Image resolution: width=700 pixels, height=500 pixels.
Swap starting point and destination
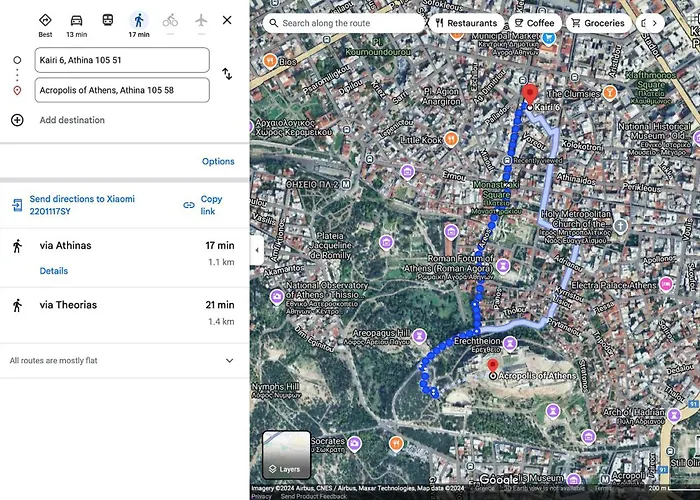pyautogui.click(x=227, y=74)
